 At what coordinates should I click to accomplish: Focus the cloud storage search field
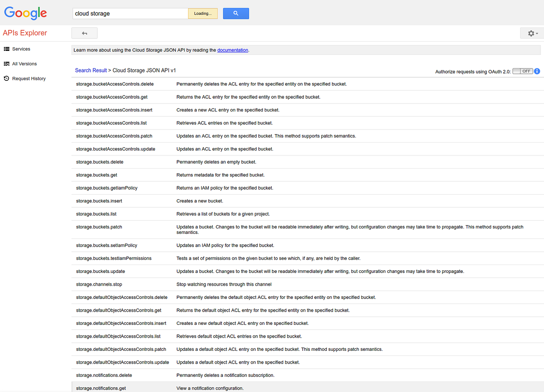point(130,14)
